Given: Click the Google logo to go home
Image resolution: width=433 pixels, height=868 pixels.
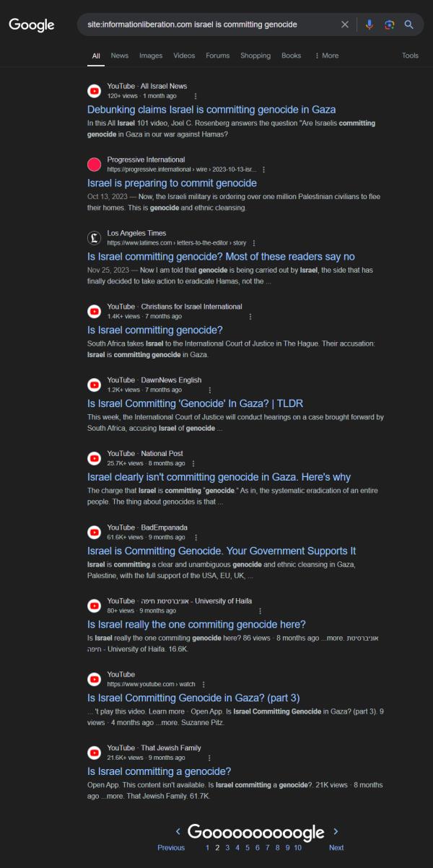Looking at the screenshot, I should point(32,25).
